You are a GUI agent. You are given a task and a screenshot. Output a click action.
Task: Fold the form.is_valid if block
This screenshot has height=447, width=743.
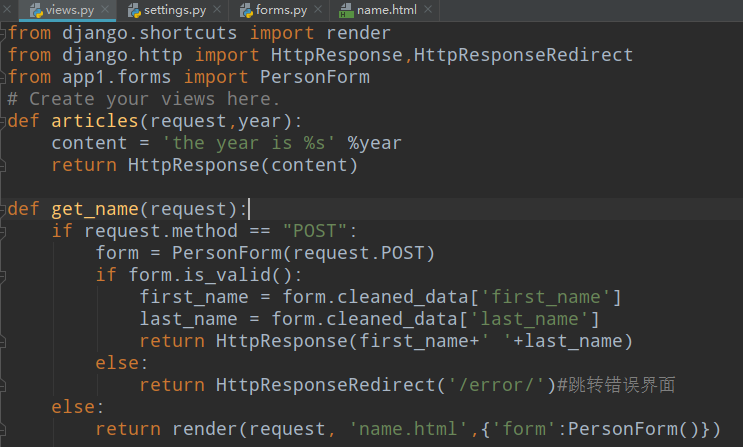[x=2, y=275]
